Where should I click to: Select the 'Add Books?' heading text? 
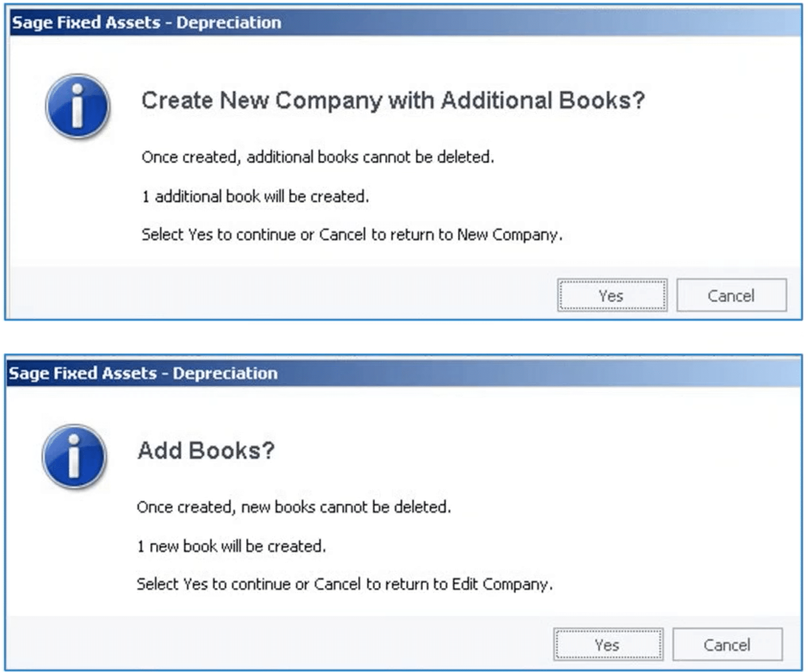coord(206,450)
